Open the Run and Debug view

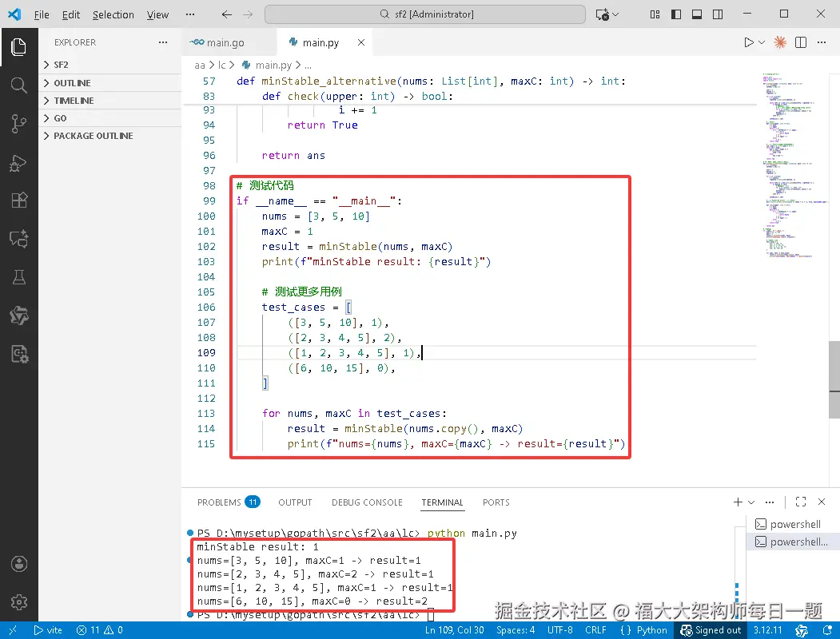coord(18,163)
